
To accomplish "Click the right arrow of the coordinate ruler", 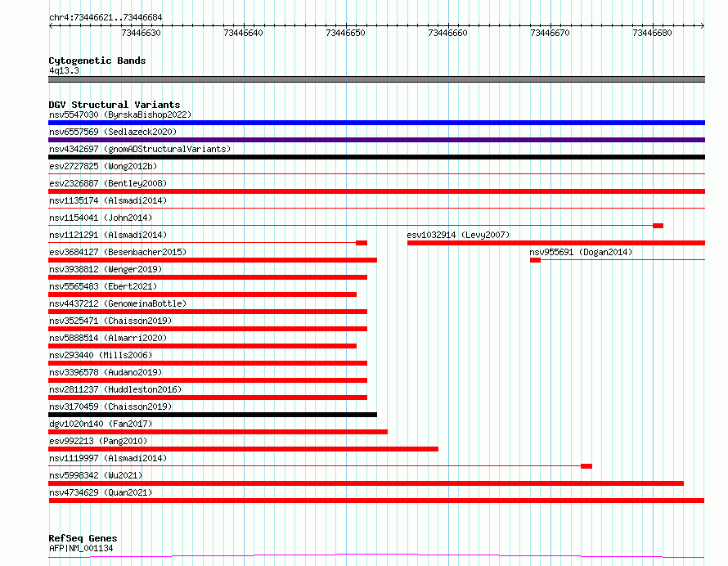I will pyautogui.click(x=703, y=25).
